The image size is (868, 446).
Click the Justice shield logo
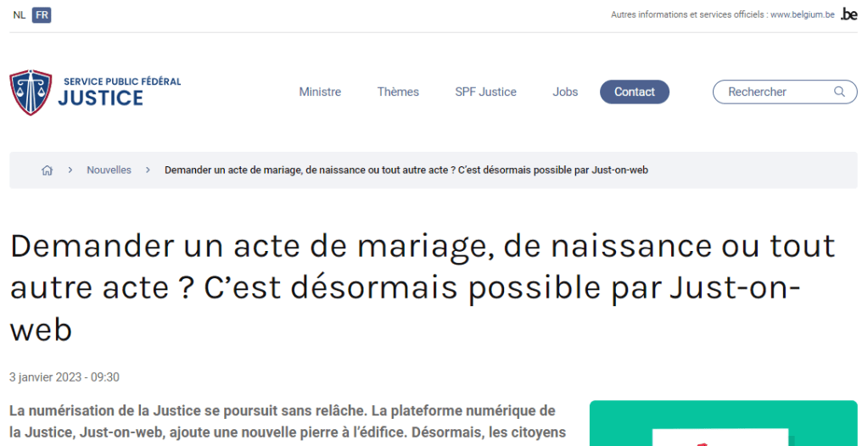point(31,92)
